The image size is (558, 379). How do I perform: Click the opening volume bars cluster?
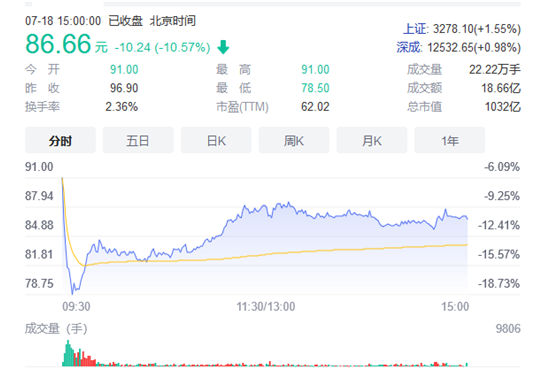tap(79, 353)
